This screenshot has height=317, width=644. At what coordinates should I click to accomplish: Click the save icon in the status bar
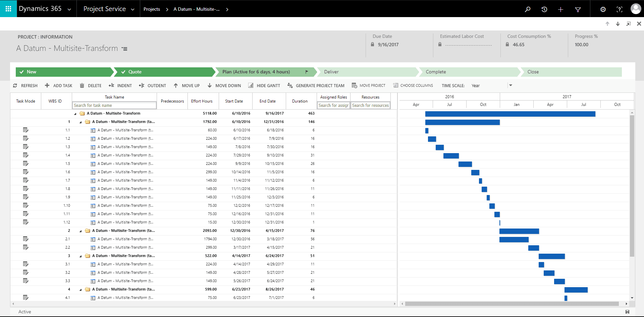(x=627, y=312)
